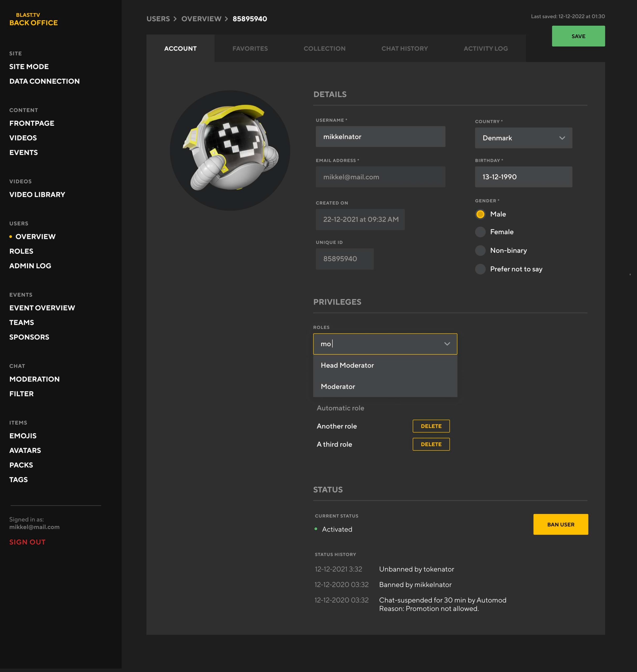Switch to the Collection tab
637x672 pixels.
324,48
